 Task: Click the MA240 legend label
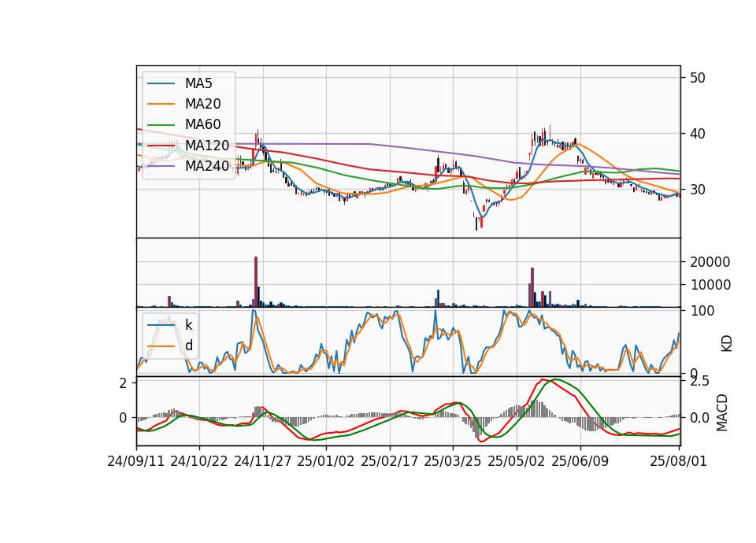tap(207, 166)
